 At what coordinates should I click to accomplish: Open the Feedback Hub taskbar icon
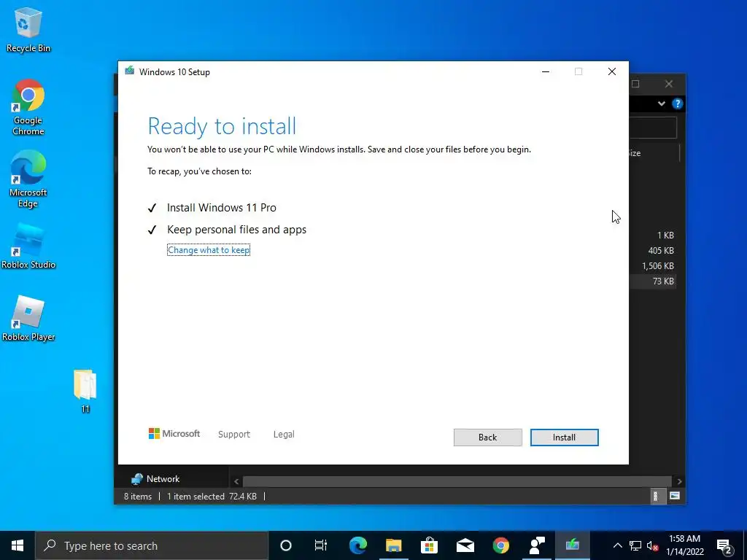pyautogui.click(x=537, y=545)
